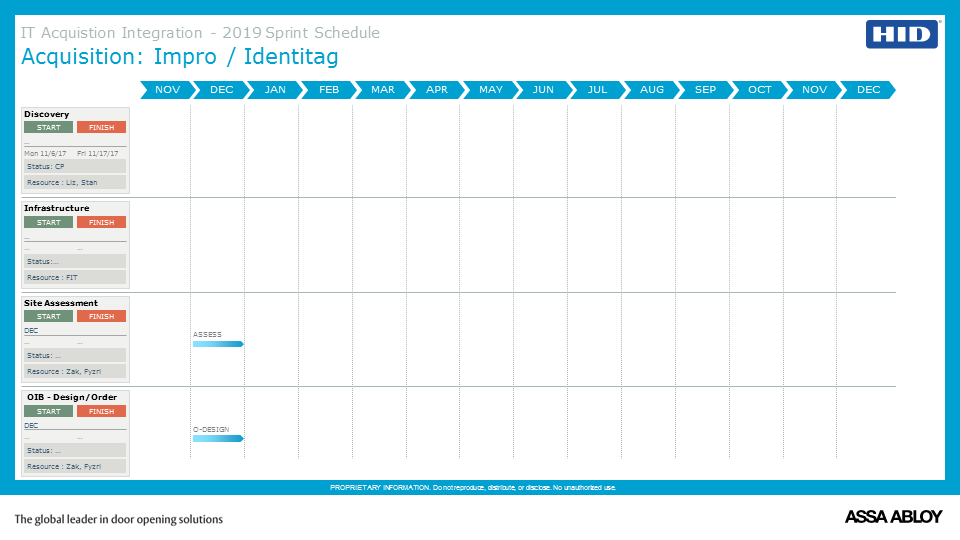Select the MAR month chevron
This screenshot has width=960, height=540.
[383, 90]
